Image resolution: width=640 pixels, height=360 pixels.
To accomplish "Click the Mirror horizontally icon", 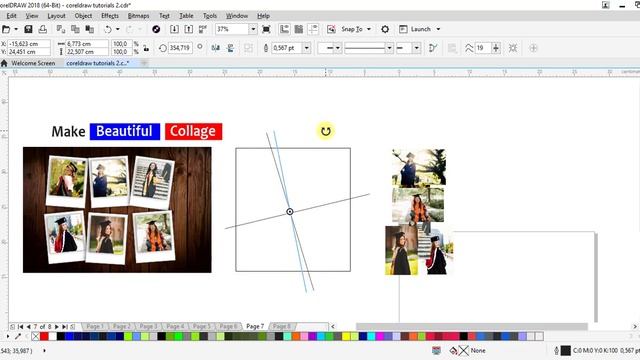I will 216,48.
